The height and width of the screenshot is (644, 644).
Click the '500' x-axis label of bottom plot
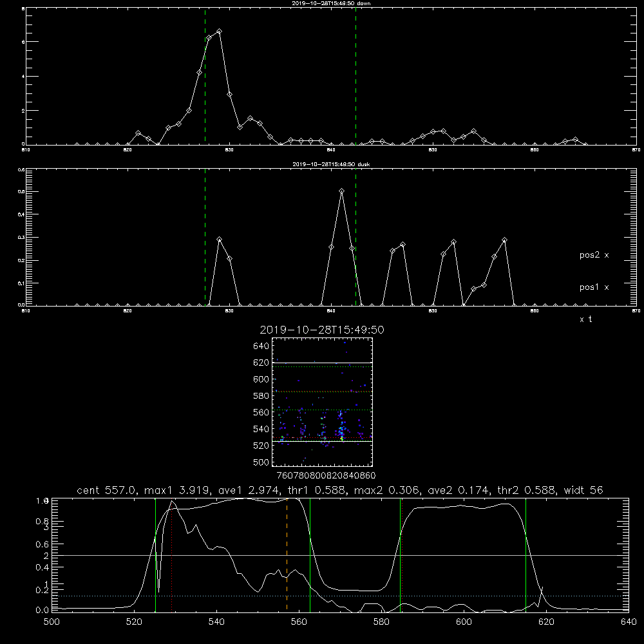[x=52, y=622]
